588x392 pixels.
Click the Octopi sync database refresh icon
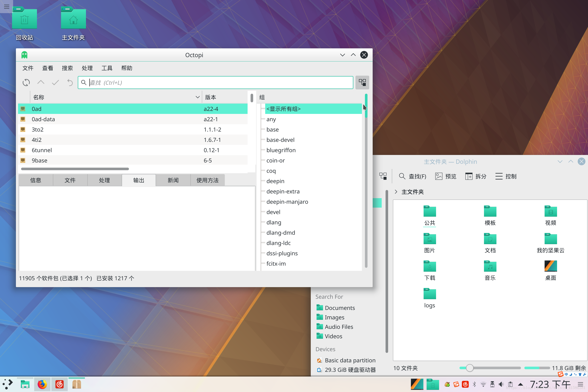[26, 83]
